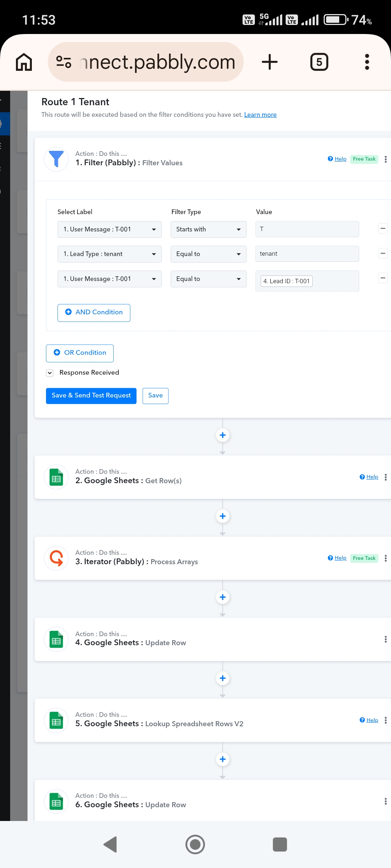Open options menu for Get Row(s) step
The height and width of the screenshot is (868, 391).
point(386,477)
